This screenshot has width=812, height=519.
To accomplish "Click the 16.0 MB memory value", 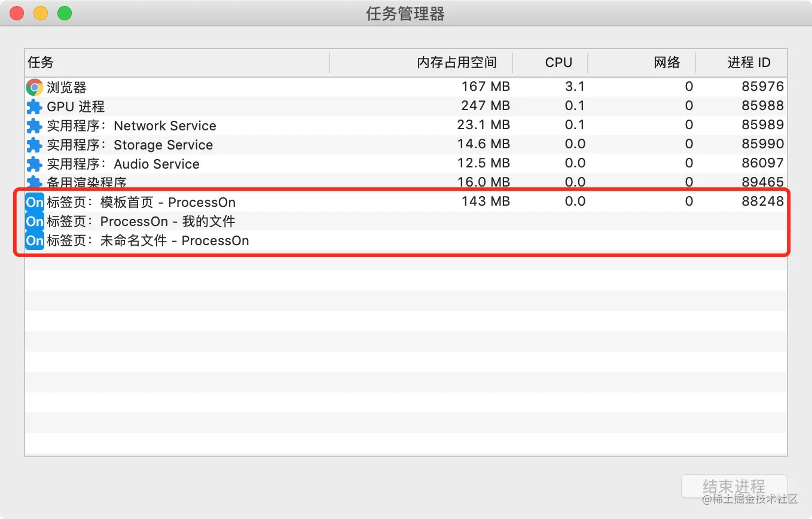I will pyautogui.click(x=483, y=182).
